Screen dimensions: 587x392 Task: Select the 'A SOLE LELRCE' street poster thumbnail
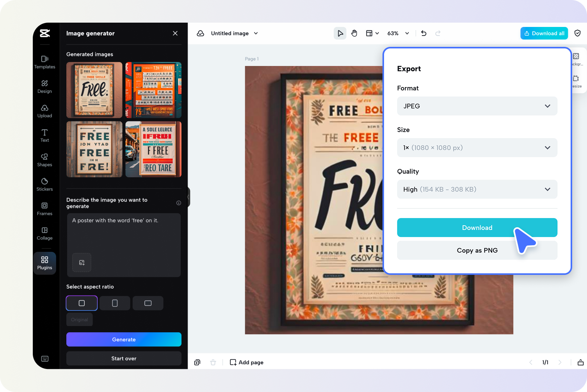153,149
